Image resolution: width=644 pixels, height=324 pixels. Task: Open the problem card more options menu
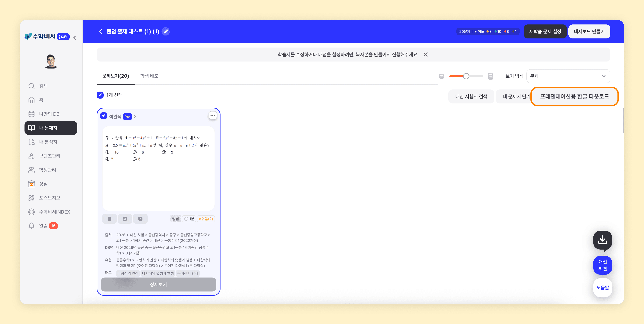[x=212, y=115]
